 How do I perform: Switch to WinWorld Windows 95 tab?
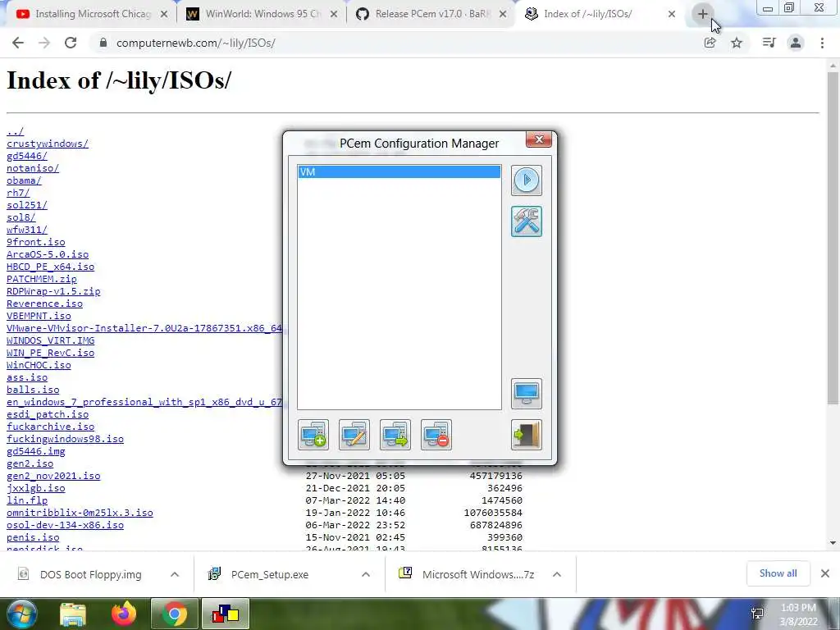tap(262, 14)
